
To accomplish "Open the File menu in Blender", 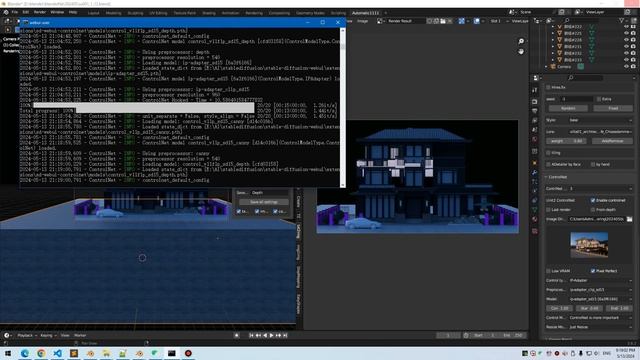I will tap(15, 12).
